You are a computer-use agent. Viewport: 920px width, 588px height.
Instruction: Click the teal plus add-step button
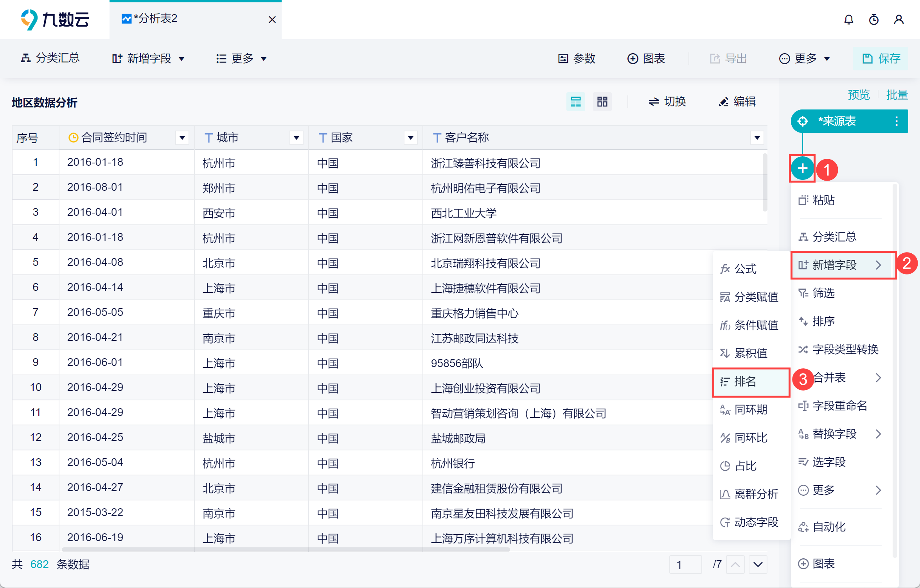point(802,169)
